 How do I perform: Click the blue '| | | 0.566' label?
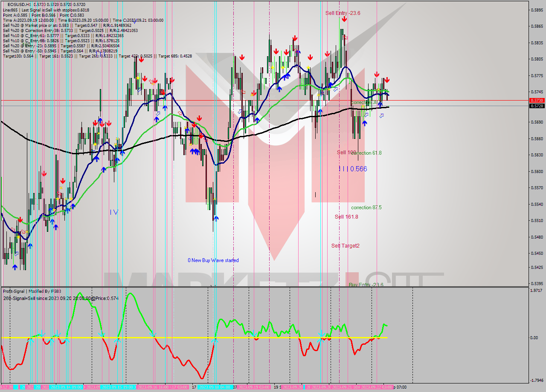click(353, 169)
